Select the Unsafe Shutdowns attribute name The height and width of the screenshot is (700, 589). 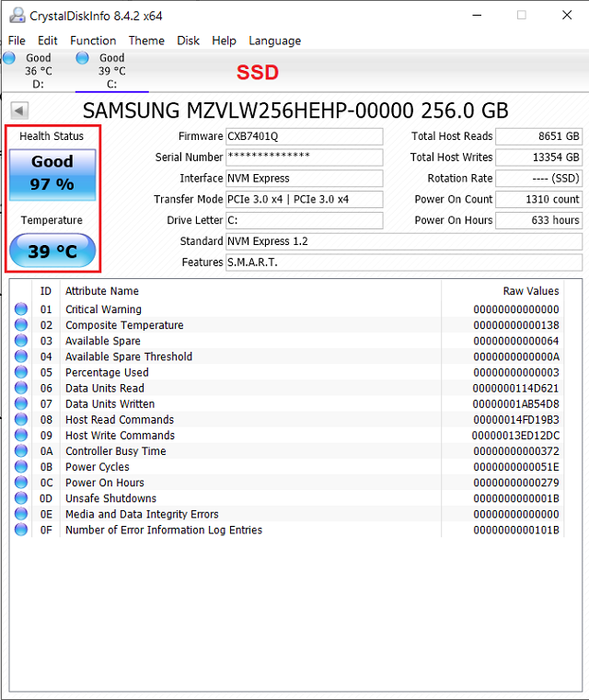(x=111, y=497)
